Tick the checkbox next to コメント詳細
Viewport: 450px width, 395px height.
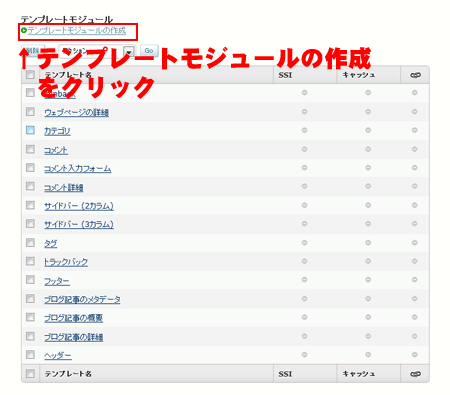[x=30, y=186]
